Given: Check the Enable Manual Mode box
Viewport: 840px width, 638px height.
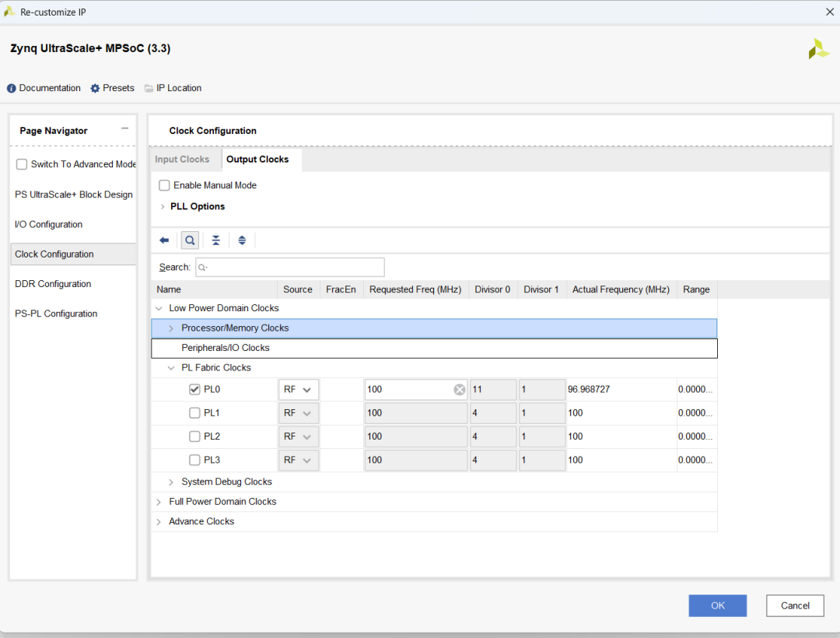Looking at the screenshot, I should 164,185.
